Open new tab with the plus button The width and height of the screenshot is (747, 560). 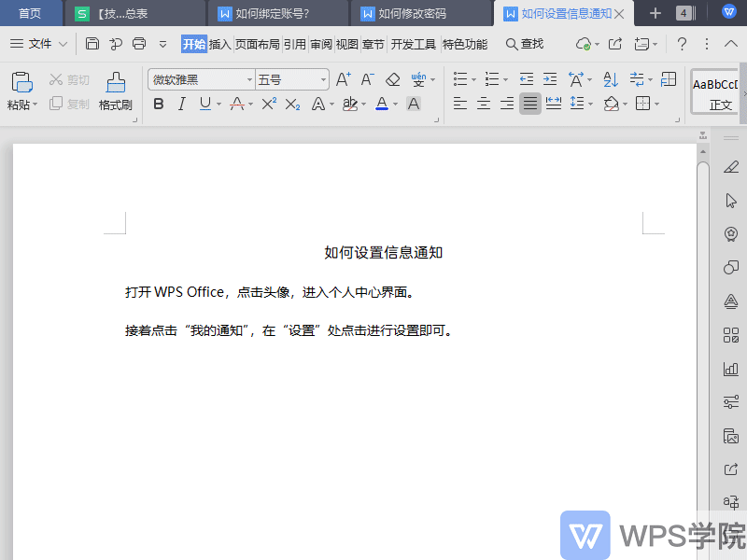pyautogui.click(x=655, y=13)
